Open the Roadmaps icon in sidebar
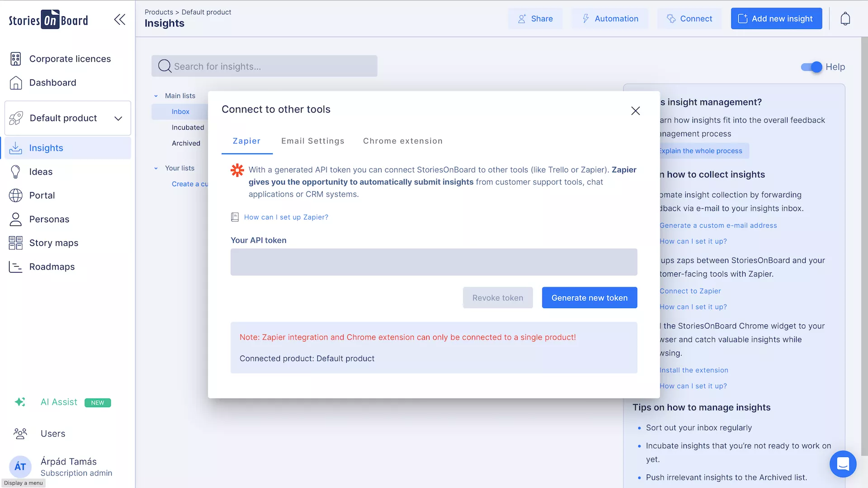Image resolution: width=868 pixels, height=488 pixels. 15,267
